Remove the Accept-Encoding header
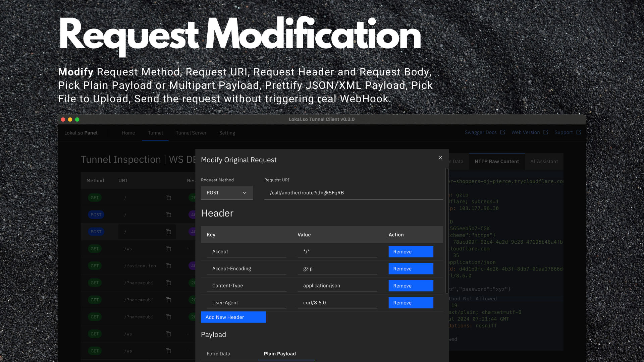 pyautogui.click(x=411, y=269)
